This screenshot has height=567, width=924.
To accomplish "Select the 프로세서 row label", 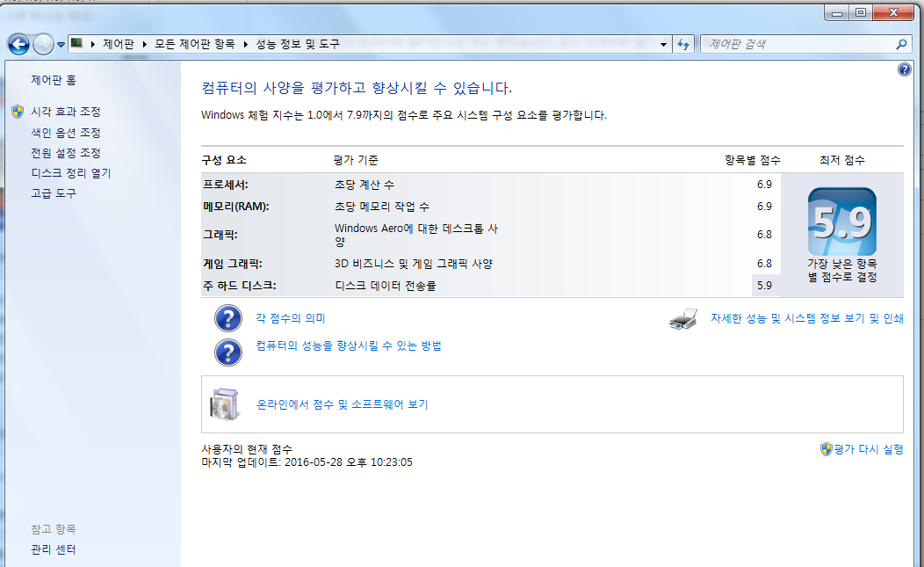I will [x=226, y=185].
